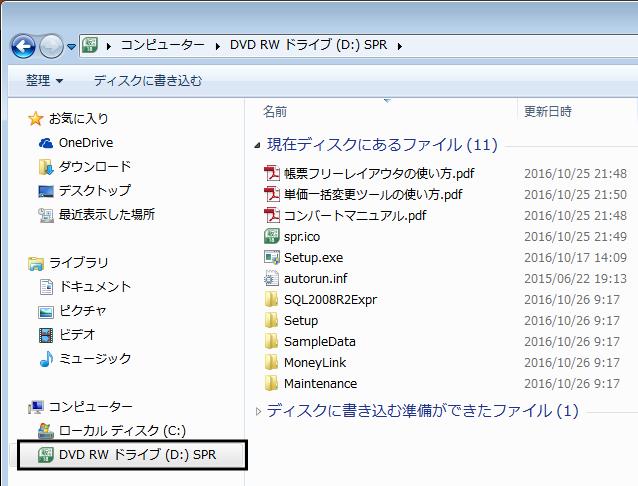Select コンピューター in the address bar path

coord(163,45)
